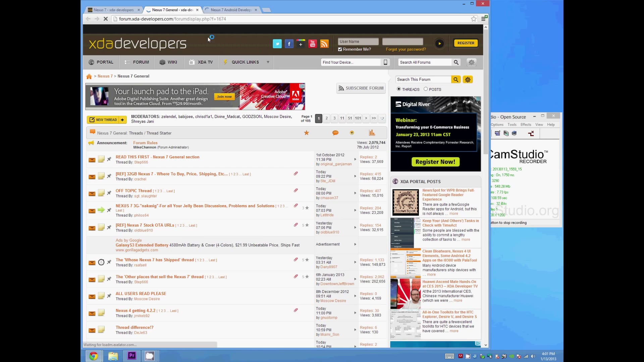Select the THREADS radio button
The width and height of the screenshot is (644, 362).
tap(399, 89)
